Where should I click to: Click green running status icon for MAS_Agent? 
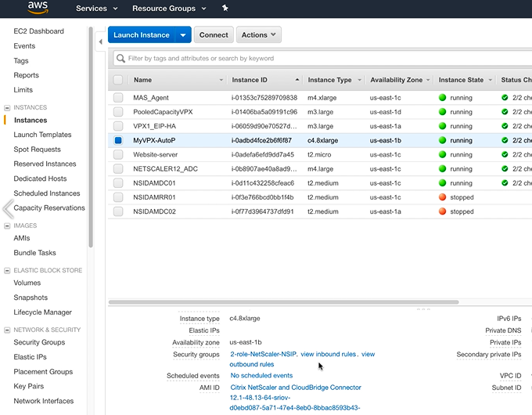tap(442, 98)
